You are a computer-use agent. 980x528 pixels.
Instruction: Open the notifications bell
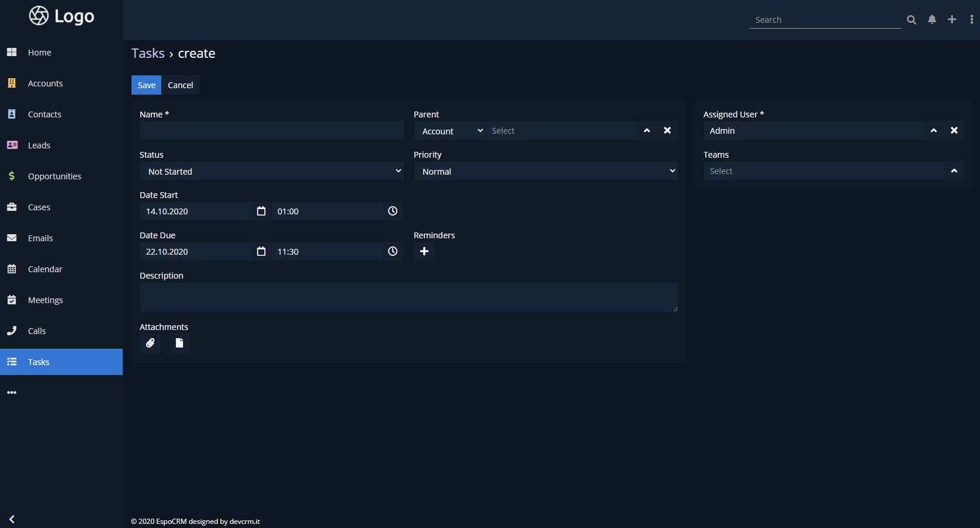pos(932,20)
